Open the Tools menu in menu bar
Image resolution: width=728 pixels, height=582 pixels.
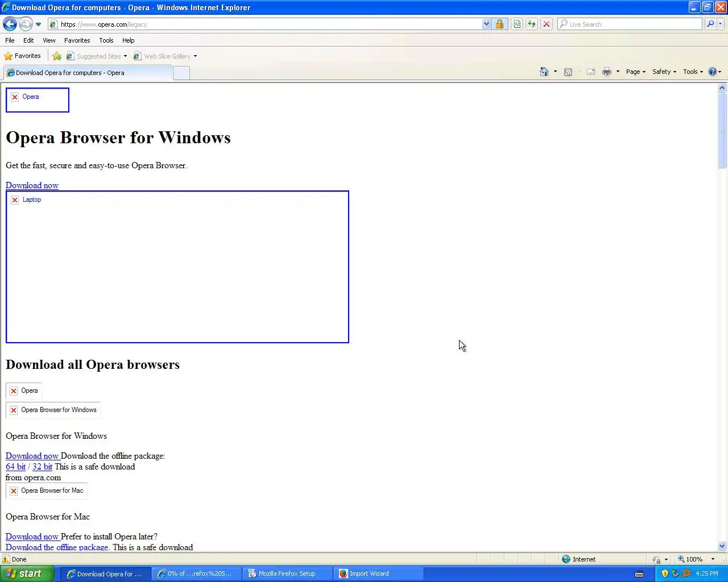point(106,40)
